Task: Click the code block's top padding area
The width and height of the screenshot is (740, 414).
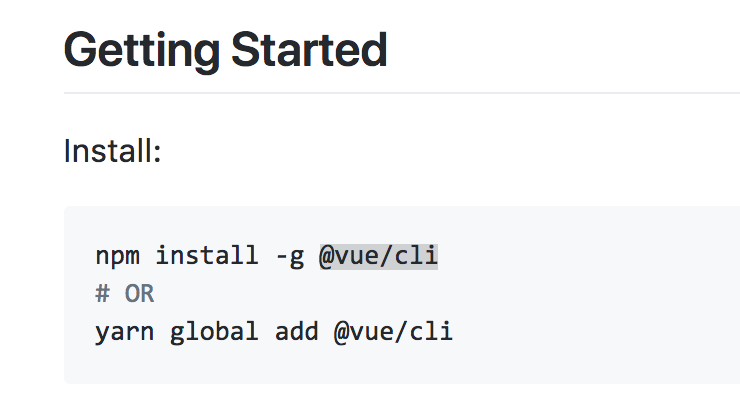Action: (400, 220)
